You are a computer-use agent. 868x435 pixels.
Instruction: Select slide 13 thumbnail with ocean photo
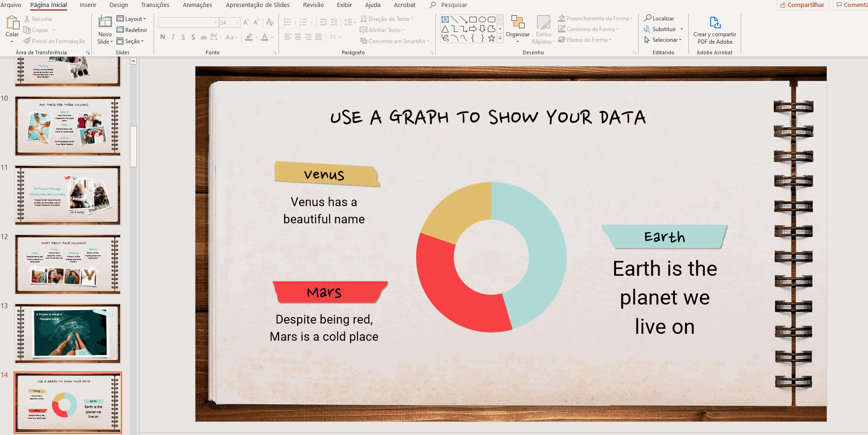click(68, 333)
